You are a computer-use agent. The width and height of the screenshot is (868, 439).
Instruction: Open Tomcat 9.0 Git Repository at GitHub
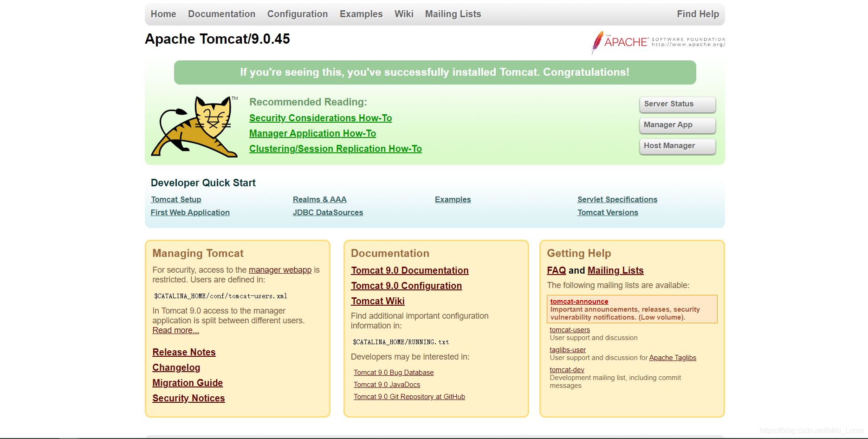pos(409,397)
